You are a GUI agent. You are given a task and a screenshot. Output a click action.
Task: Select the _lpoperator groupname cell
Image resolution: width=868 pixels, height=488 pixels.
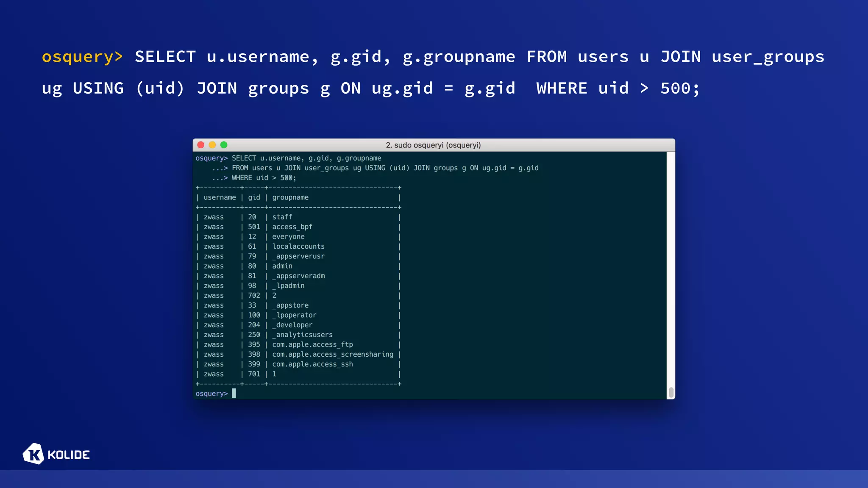pyautogui.click(x=295, y=315)
